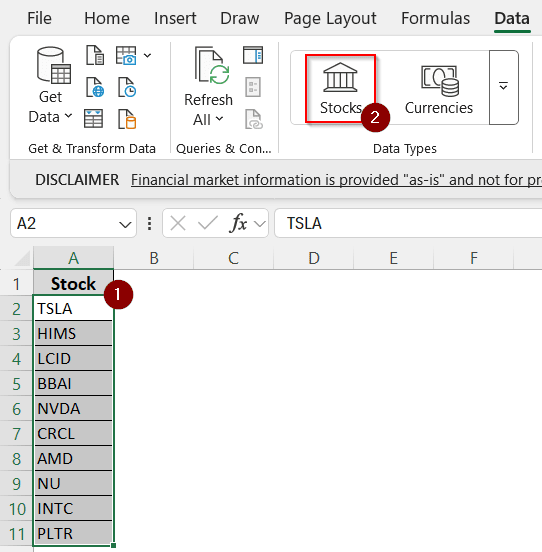The image size is (542, 552).
Task: Convert selection to Stocks data type
Action: pyautogui.click(x=340, y=88)
